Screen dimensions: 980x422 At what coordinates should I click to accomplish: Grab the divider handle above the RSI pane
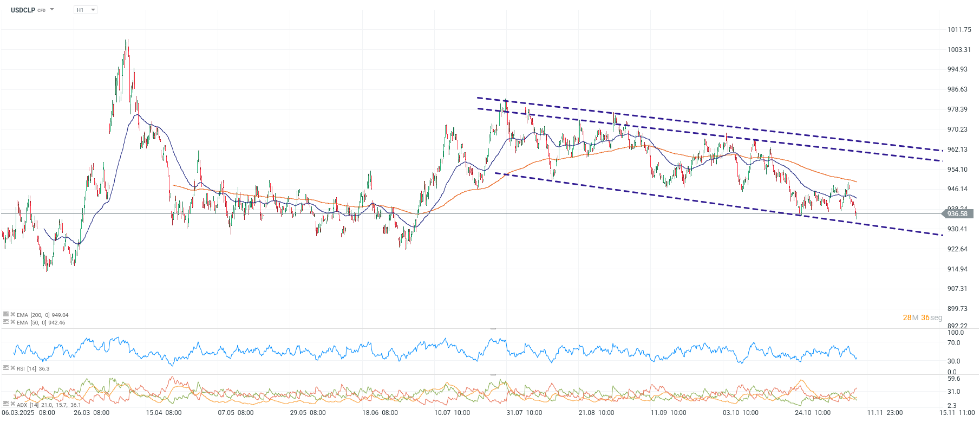tap(493, 328)
